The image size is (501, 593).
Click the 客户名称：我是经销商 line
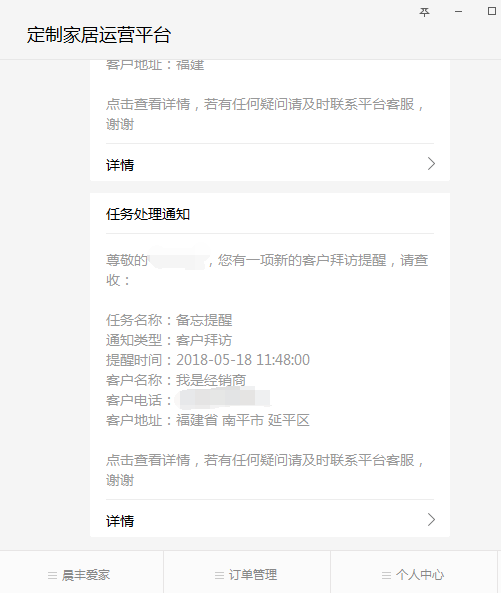pos(176,380)
